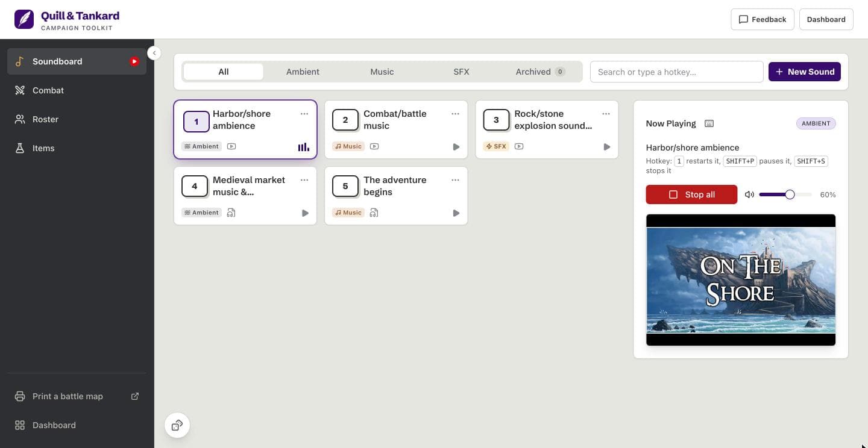Click the Stop all button
The height and width of the screenshot is (448, 868).
coord(691,194)
